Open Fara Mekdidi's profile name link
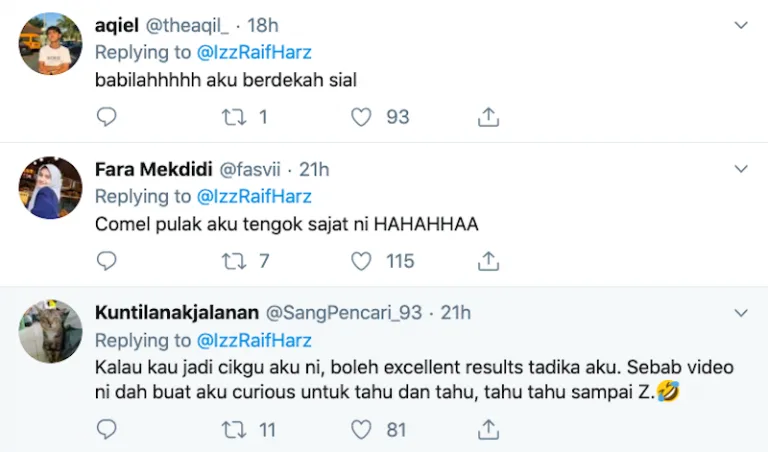Viewport: 768px width, 452px height. tap(146, 169)
